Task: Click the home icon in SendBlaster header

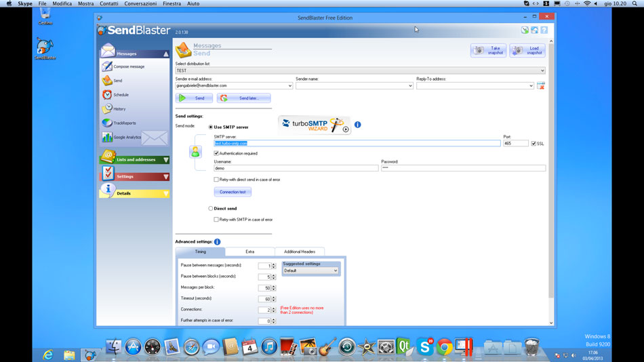Action: [x=534, y=30]
